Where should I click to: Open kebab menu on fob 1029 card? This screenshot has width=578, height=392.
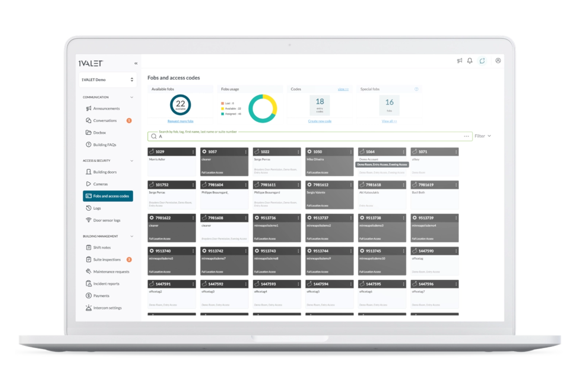point(193,152)
